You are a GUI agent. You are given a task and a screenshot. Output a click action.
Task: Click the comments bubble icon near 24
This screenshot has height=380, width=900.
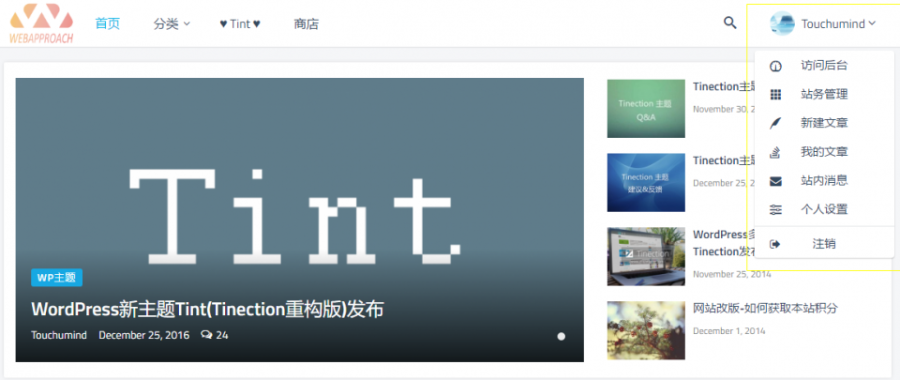pyautogui.click(x=207, y=335)
